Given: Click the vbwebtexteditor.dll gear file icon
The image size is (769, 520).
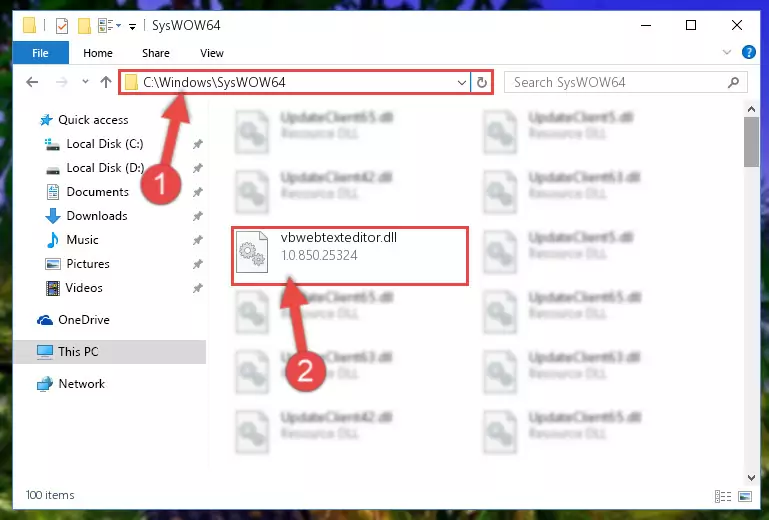Looking at the screenshot, I should tap(252, 252).
